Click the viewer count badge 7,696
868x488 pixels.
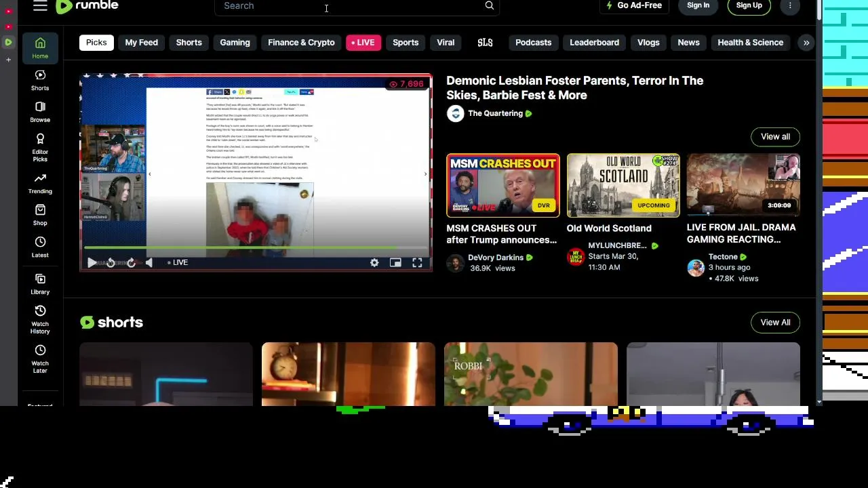point(406,84)
